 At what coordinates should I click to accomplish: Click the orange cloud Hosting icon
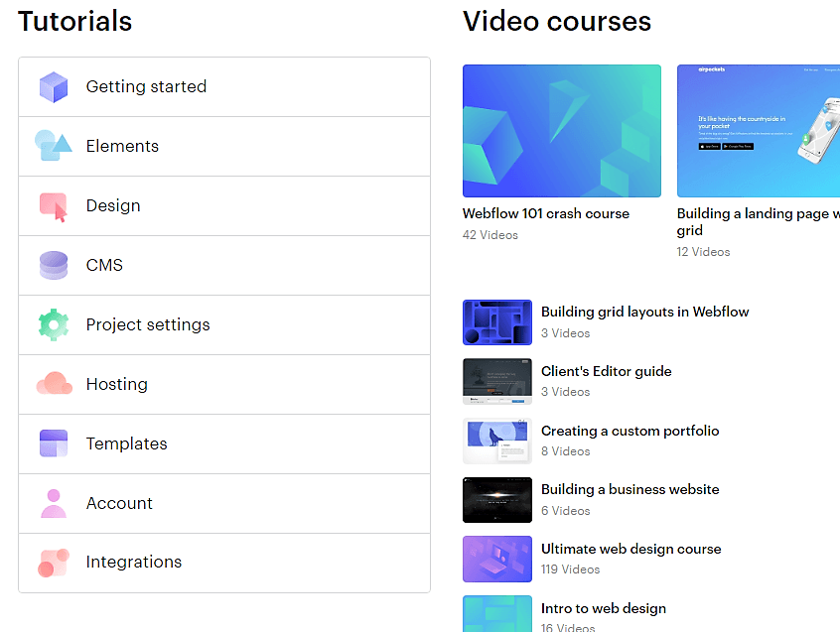pos(54,383)
